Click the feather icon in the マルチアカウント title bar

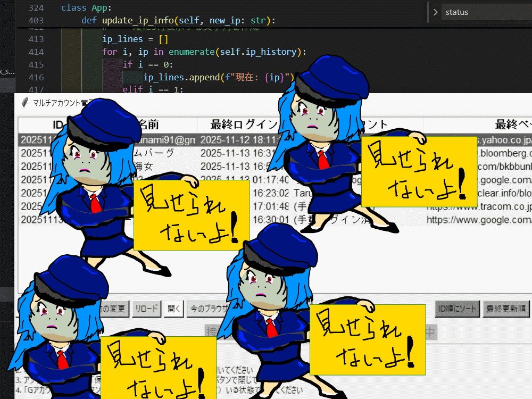click(24, 103)
